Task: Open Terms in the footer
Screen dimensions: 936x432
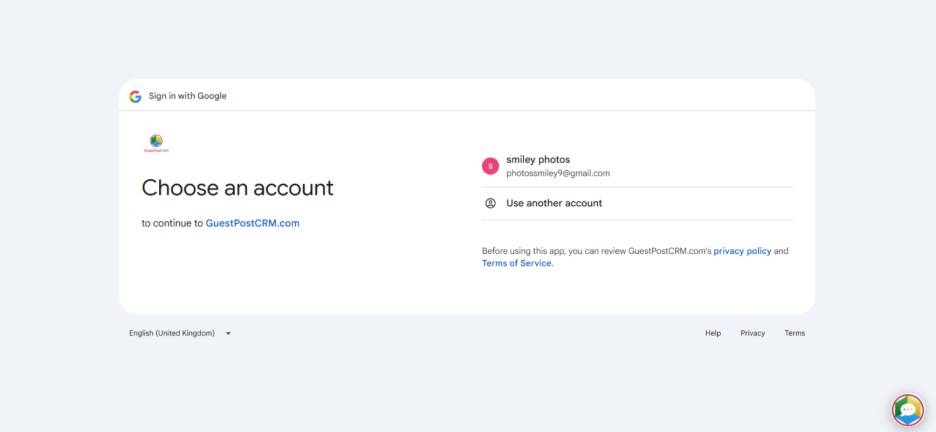Action: (794, 333)
